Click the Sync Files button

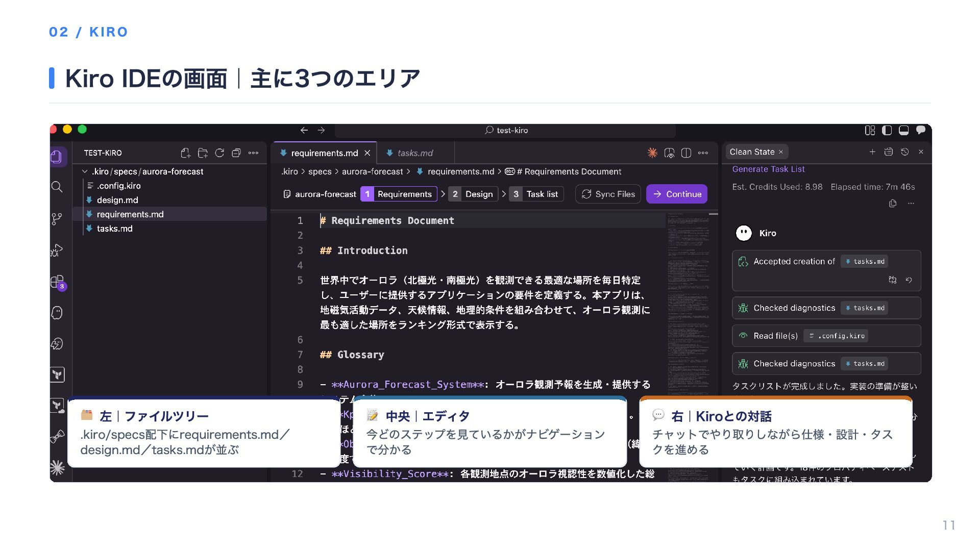tap(608, 194)
